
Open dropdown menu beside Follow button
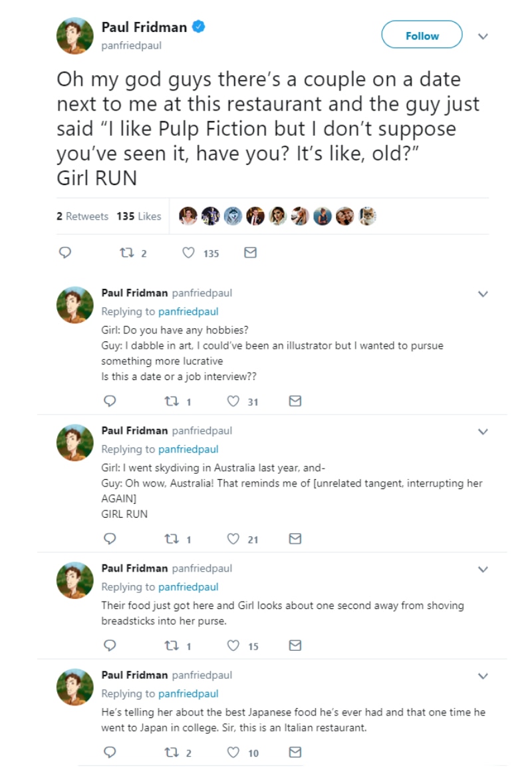coord(483,36)
